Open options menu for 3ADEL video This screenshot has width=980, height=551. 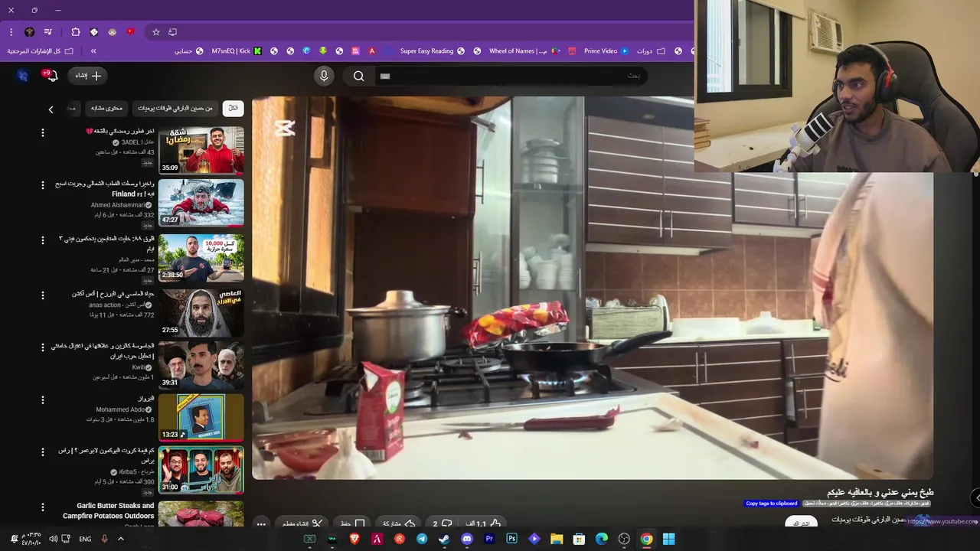42,132
